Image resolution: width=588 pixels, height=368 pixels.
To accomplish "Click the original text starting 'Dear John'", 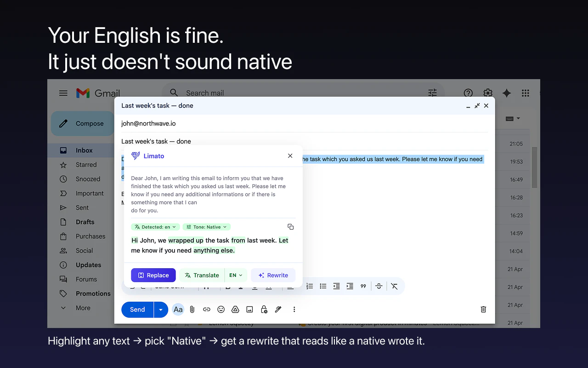I will (x=208, y=194).
